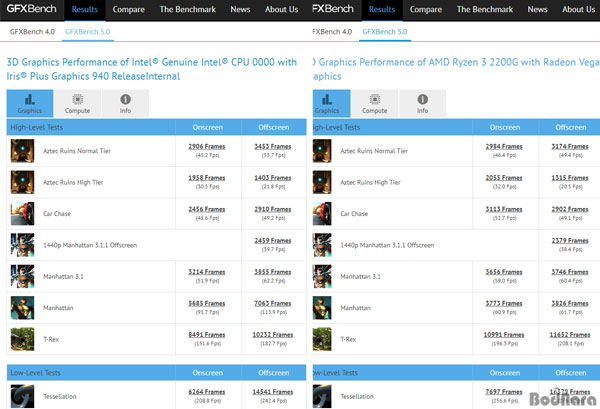Open the 3773 Frames Manhattan onscreen link
The width and height of the screenshot is (600, 409).
point(504,303)
